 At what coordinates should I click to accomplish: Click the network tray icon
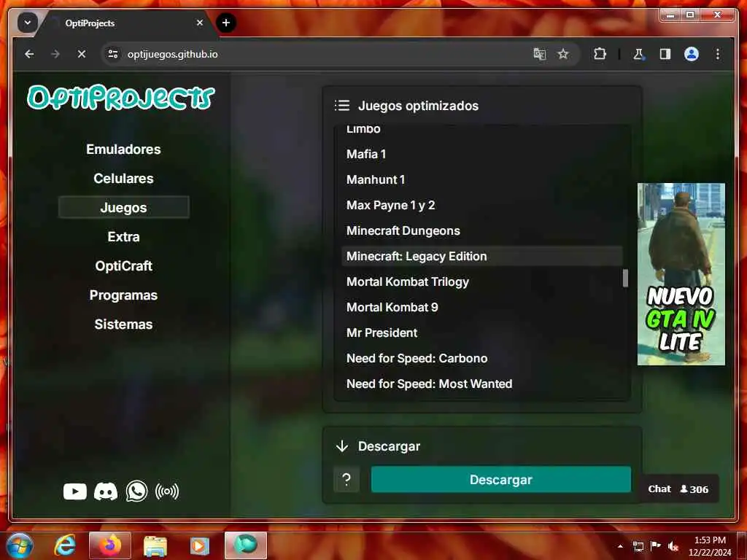pyautogui.click(x=638, y=546)
